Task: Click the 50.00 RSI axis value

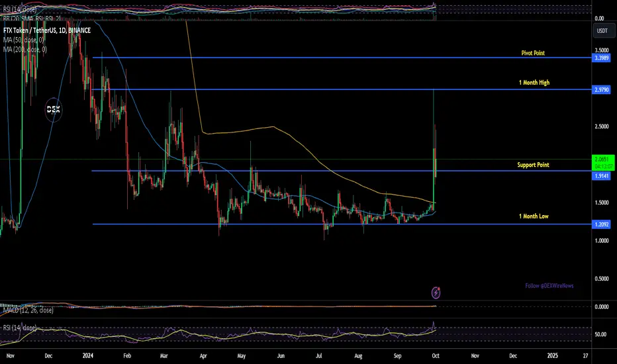Action: pos(600,334)
